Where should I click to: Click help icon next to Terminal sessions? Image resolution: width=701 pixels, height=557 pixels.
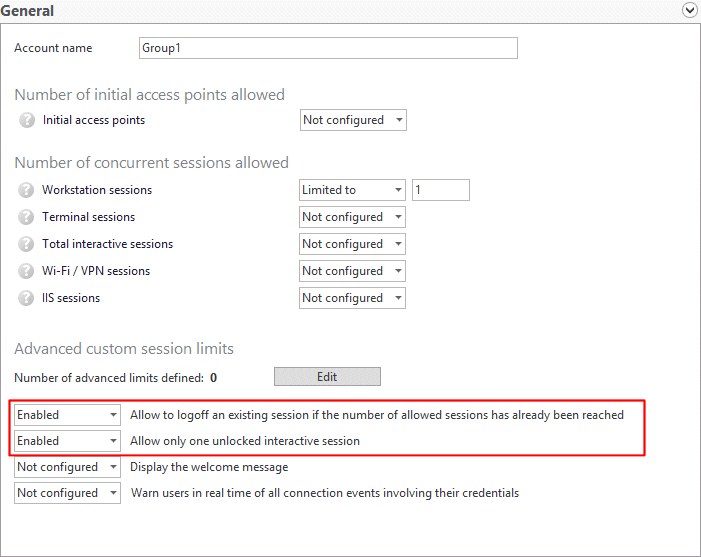(27, 217)
